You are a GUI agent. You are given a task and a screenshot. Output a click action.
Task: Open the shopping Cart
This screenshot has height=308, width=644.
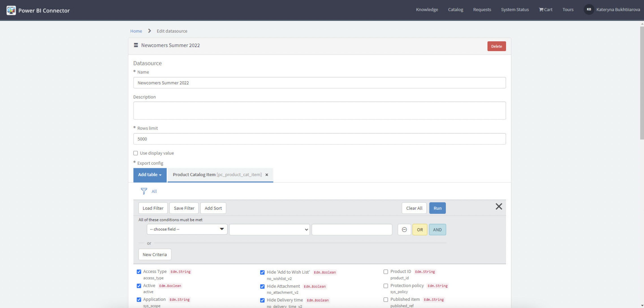pos(545,9)
